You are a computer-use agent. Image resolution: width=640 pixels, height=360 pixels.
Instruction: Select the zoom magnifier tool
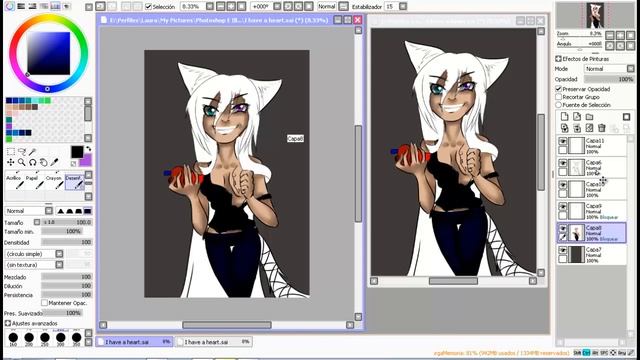click(x=22, y=162)
